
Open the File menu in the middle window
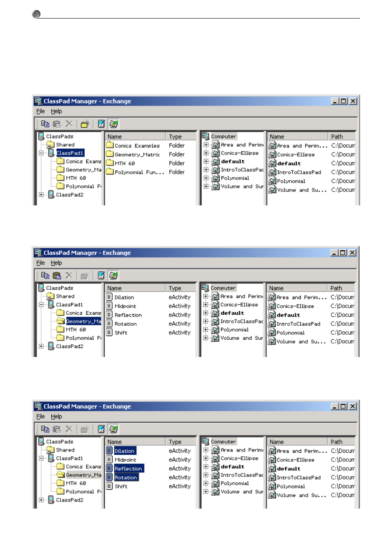click(41, 263)
